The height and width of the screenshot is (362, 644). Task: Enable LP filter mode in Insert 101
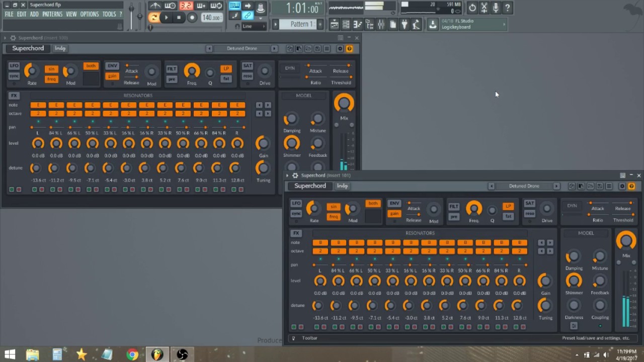(508, 207)
